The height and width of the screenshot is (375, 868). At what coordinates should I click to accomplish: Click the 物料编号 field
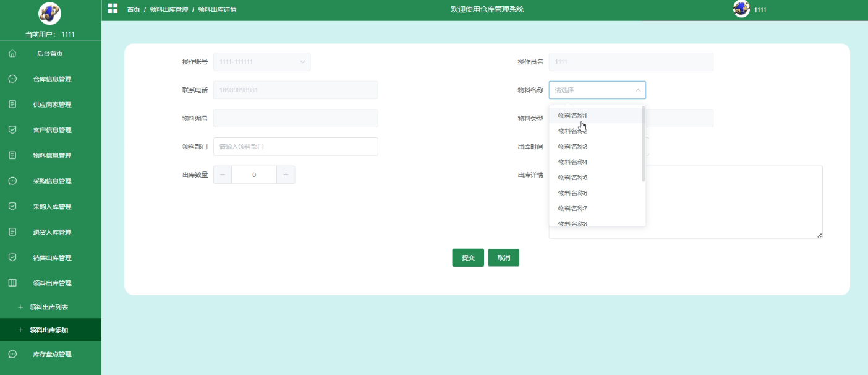[x=296, y=118]
